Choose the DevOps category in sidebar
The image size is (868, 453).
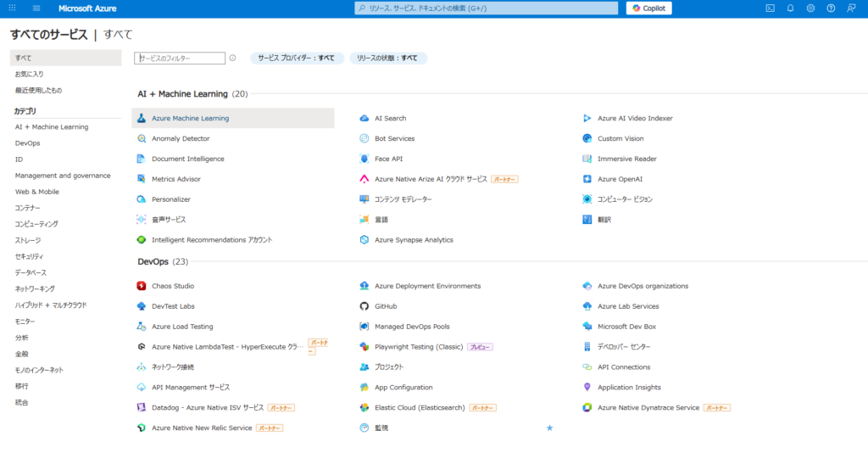[28, 143]
